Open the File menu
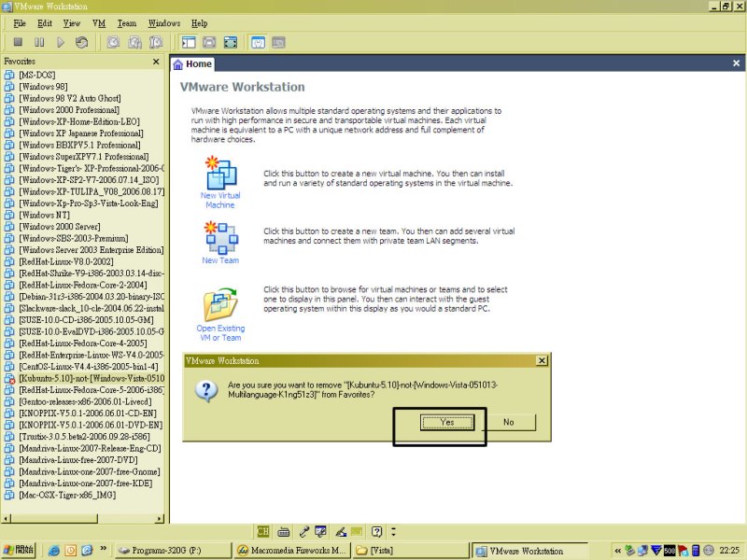This screenshot has width=747, height=560. [20, 23]
